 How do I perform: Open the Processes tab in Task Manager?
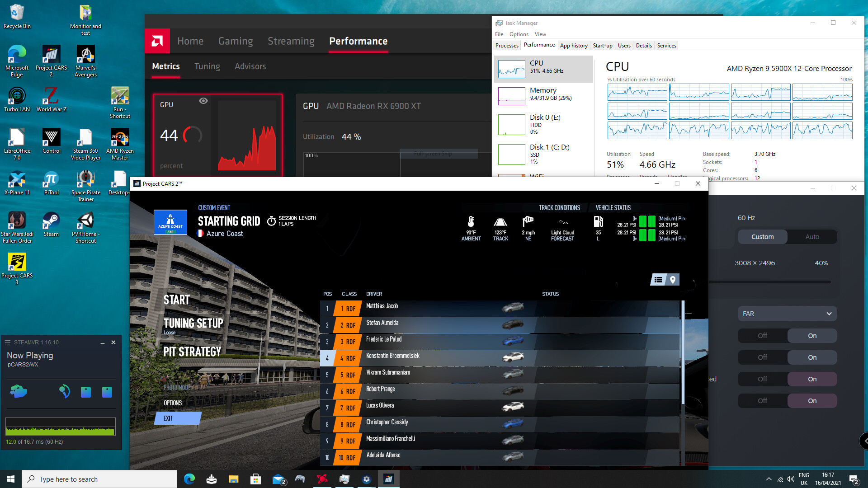[x=507, y=46]
